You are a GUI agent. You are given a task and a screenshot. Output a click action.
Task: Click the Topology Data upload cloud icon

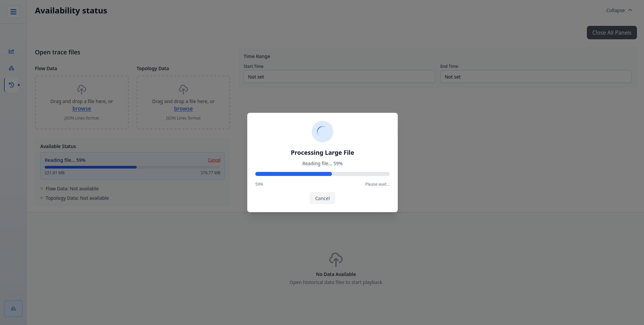click(x=183, y=89)
